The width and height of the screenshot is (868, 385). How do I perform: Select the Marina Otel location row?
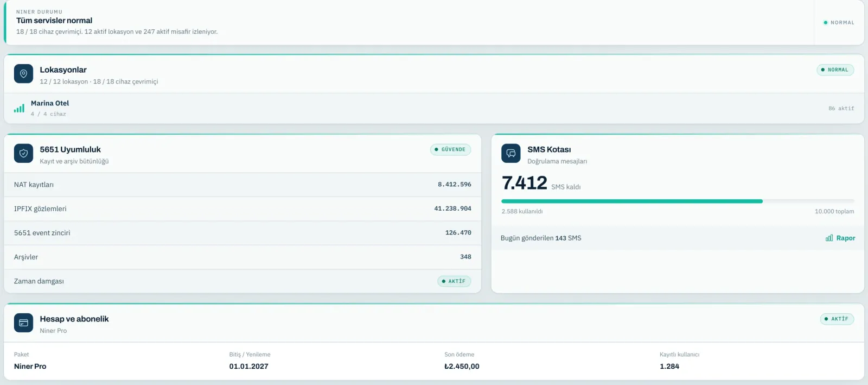point(434,109)
